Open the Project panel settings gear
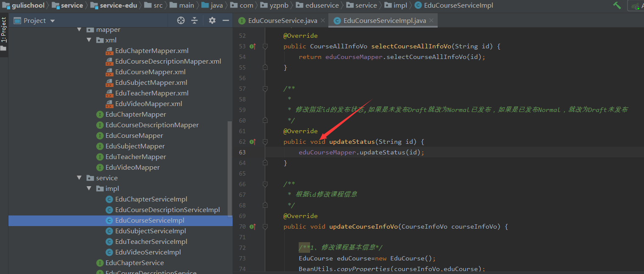This screenshot has width=644, height=274. click(x=212, y=20)
